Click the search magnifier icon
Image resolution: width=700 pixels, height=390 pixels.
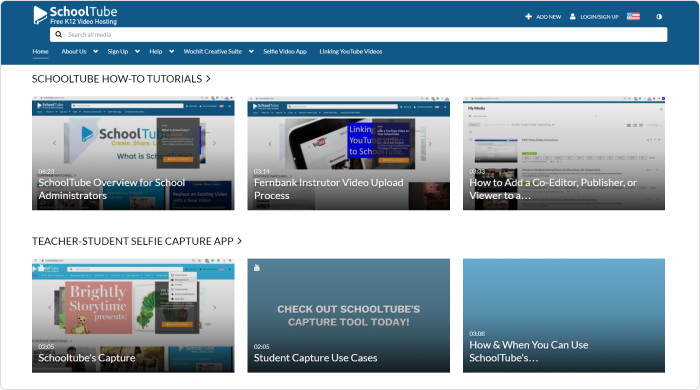(58, 34)
